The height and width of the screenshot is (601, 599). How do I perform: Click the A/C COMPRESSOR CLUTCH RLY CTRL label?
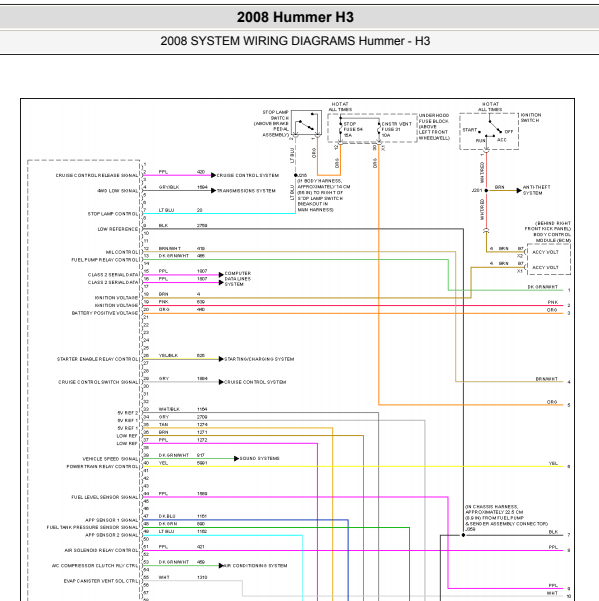point(95,566)
